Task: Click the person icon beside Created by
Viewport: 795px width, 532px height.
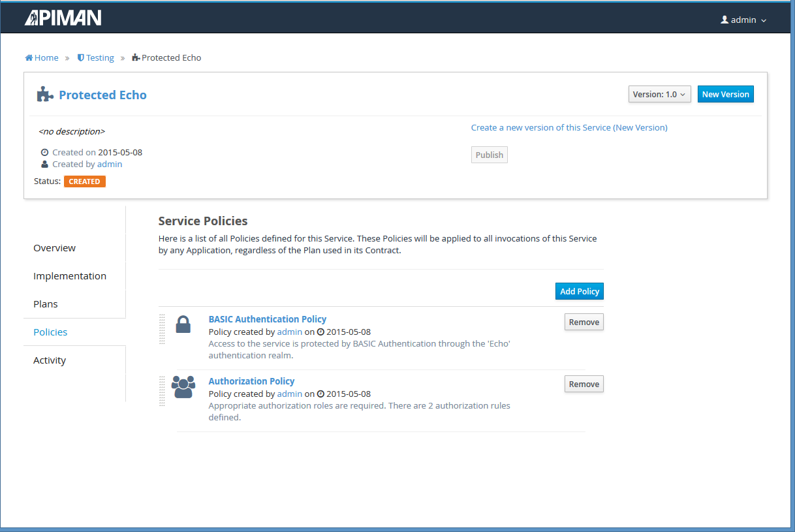Action: [44, 164]
